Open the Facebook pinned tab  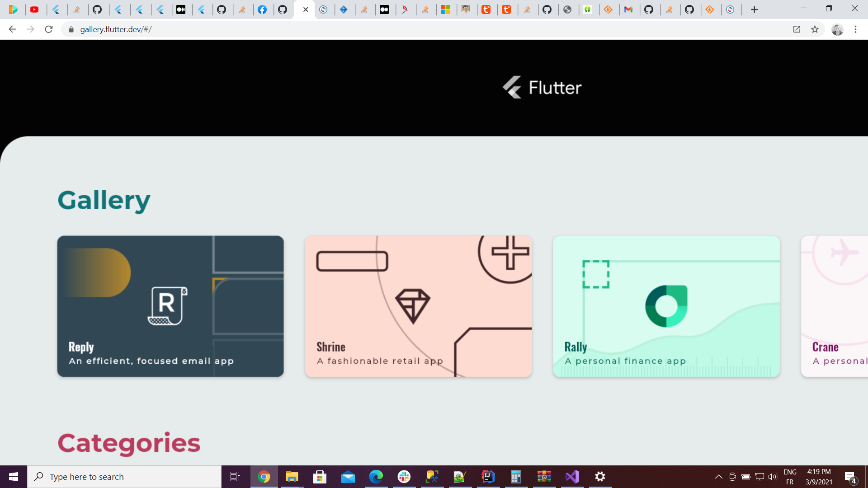tap(264, 9)
